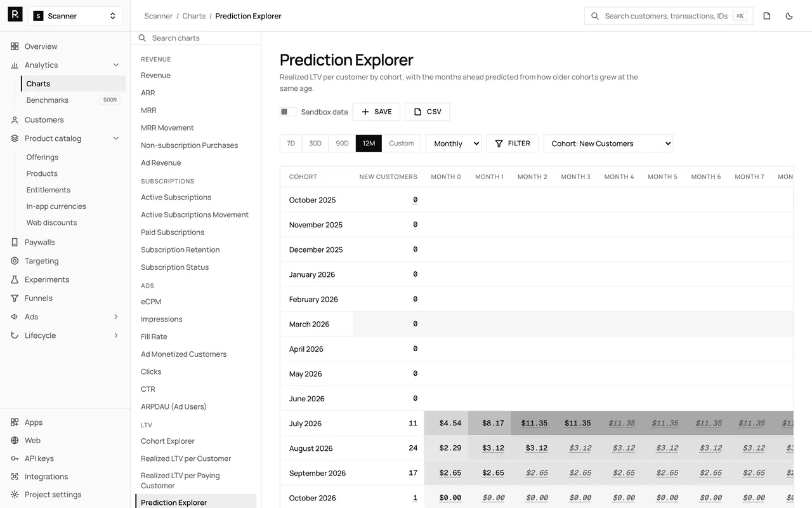Select the Custom time range
The image size is (812, 508).
coord(402,144)
